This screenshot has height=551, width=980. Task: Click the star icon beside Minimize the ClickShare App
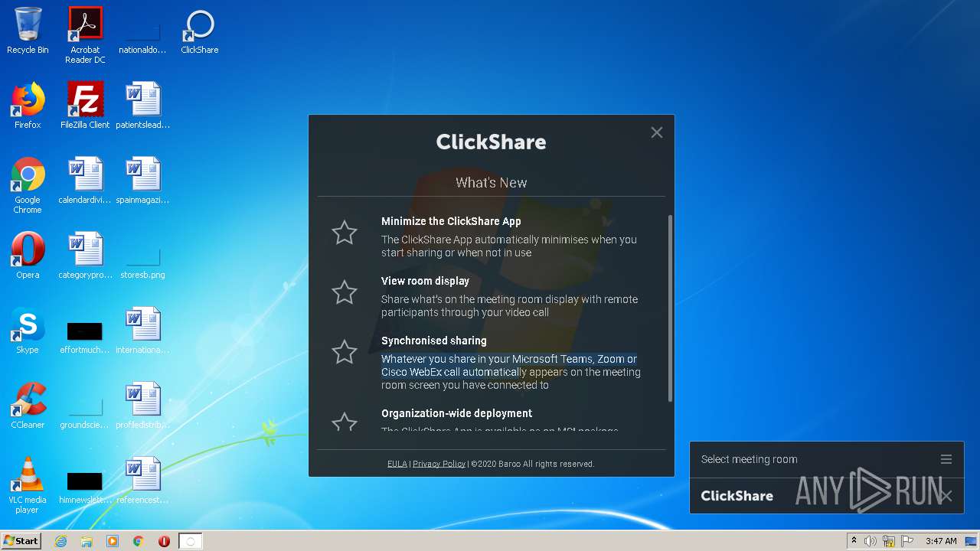pos(345,233)
